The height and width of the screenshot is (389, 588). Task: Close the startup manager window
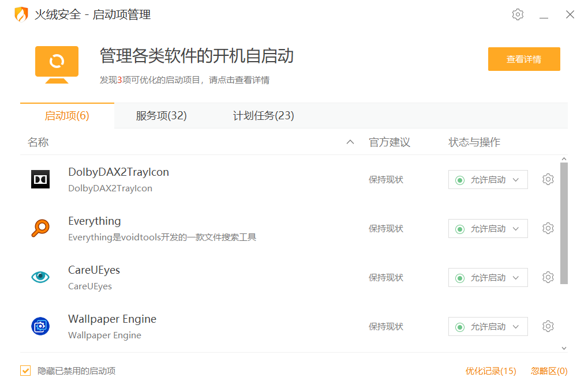click(570, 14)
